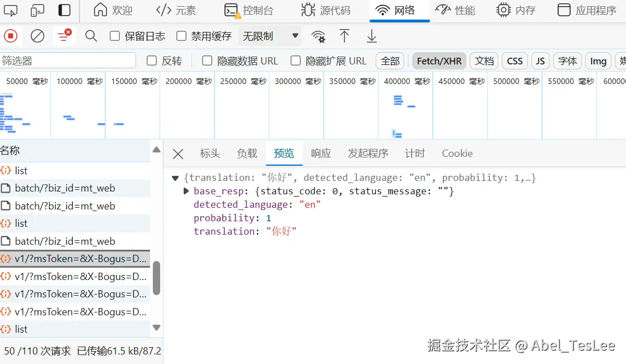The width and height of the screenshot is (626, 364).
Task: Switch to the 源代码 sources tab
Action: (325, 11)
